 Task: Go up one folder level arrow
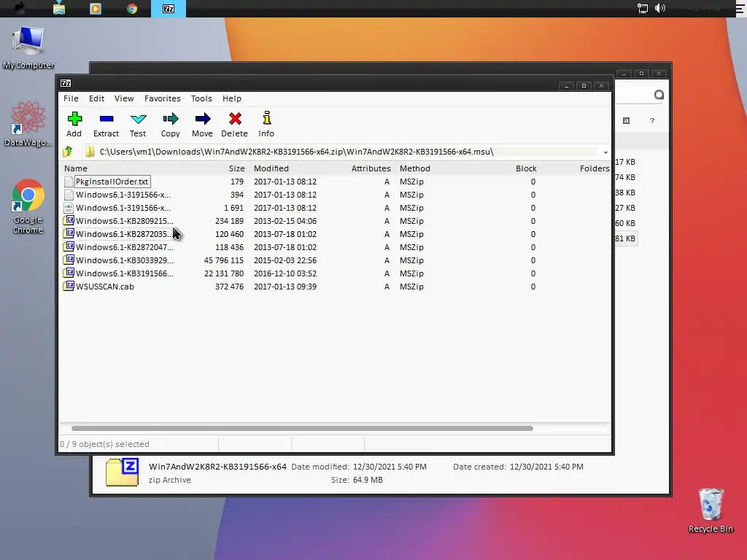[68, 152]
